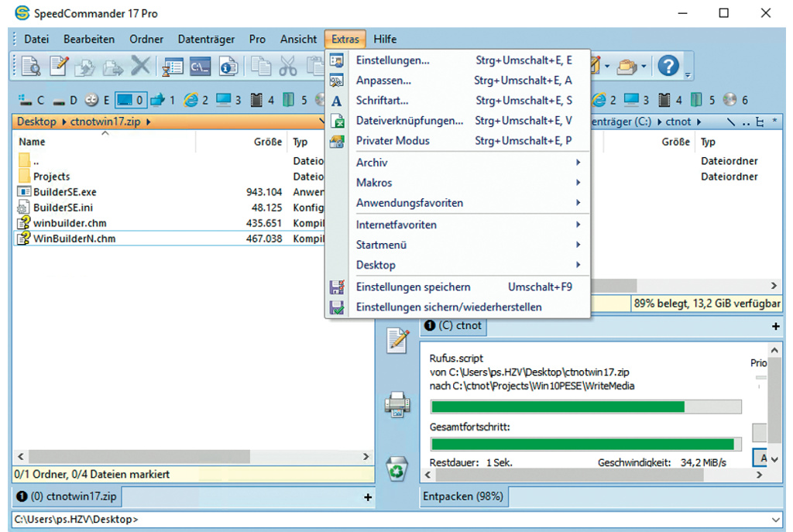Click the notepad edit icon in middle strip
This screenshot has height=532, width=793.
[x=397, y=341]
